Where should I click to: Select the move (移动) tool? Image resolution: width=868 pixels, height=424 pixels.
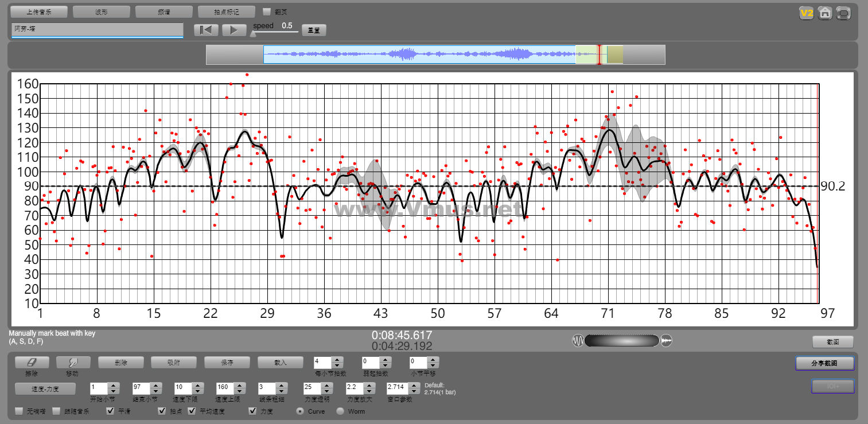pos(73,363)
